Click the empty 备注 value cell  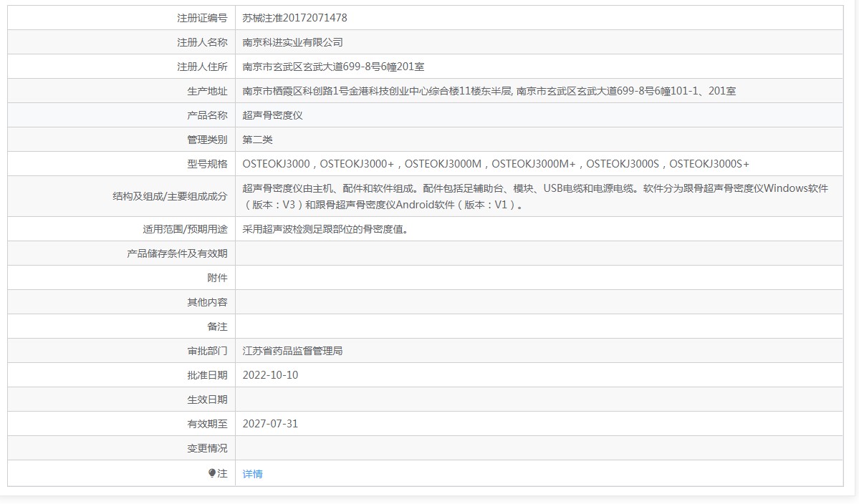[539, 326]
